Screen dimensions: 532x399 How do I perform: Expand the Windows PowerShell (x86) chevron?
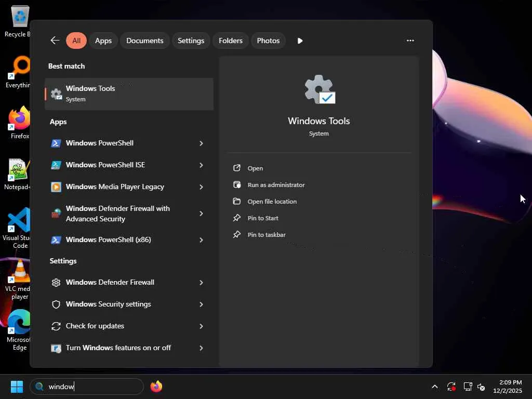(x=201, y=240)
